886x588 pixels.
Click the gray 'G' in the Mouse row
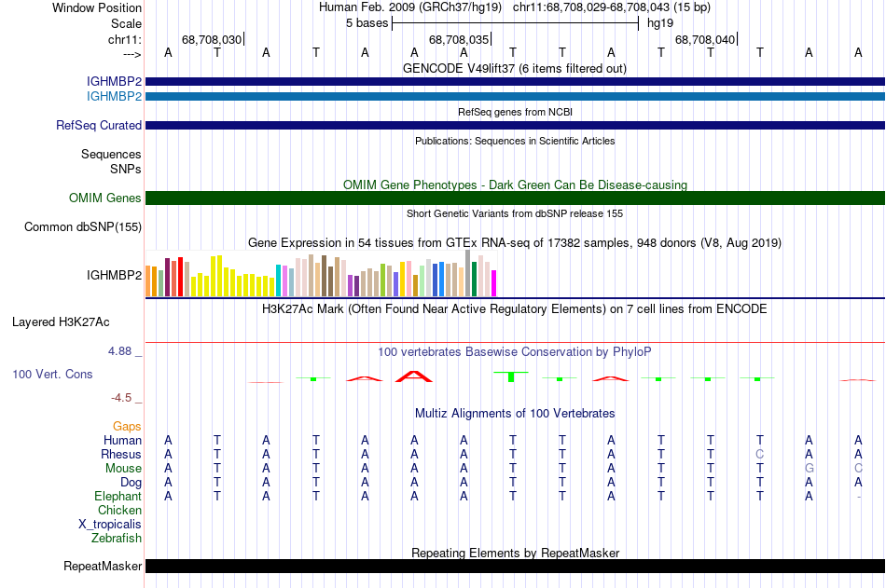click(x=809, y=468)
